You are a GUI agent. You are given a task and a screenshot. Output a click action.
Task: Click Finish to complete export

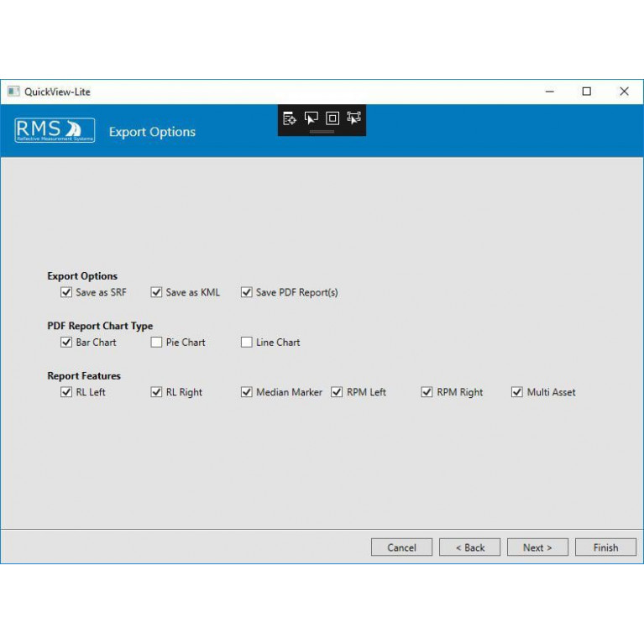click(x=605, y=547)
